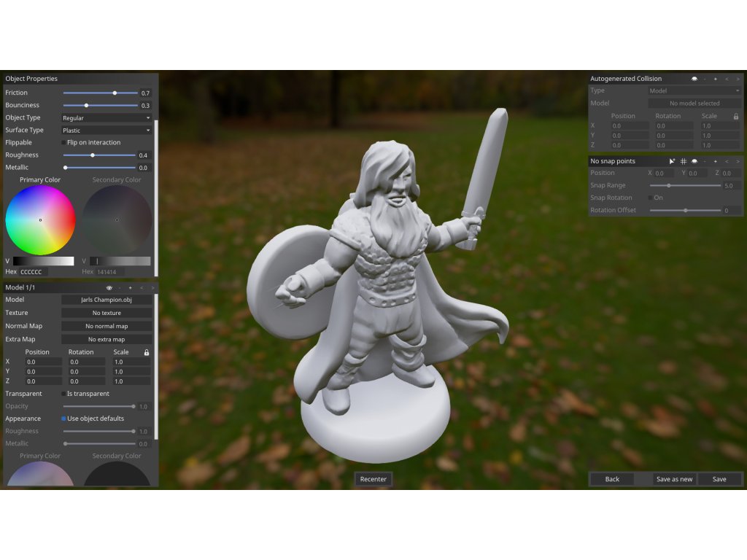Toggle visibility eye icon in Model 1/1 header
Image resolution: width=747 pixels, height=560 pixels.
pyautogui.click(x=109, y=288)
